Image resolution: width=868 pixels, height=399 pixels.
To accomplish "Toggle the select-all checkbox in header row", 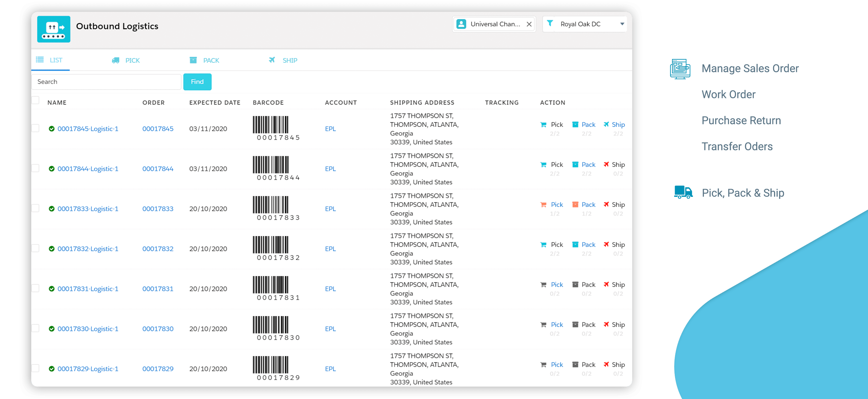I will click(x=35, y=100).
